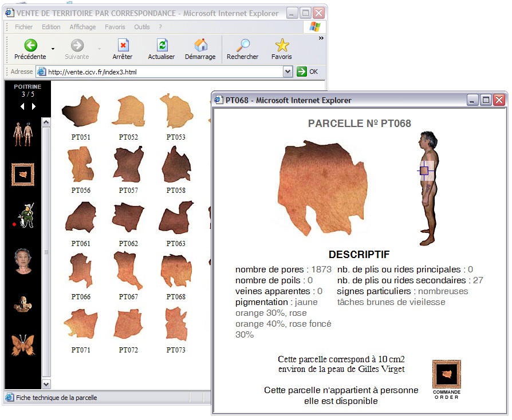Click the DESCRIPTIF heading
This screenshot has height=420, width=512.
tap(359, 254)
